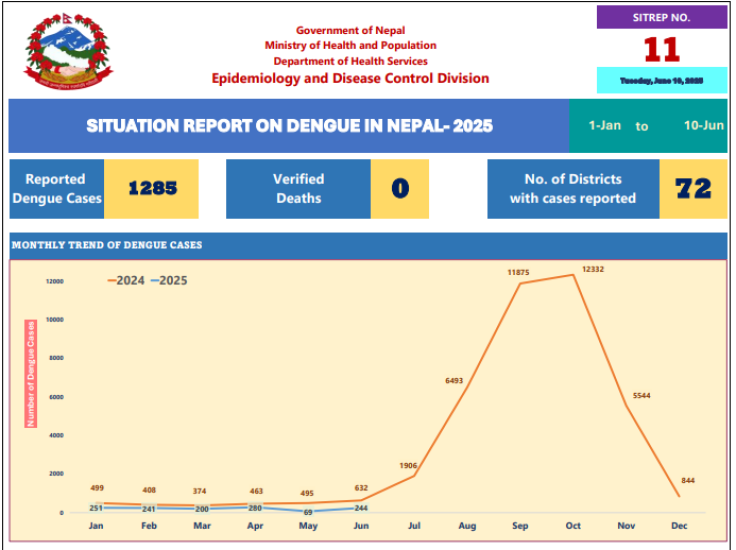Click the May 2024 data label 495
736x550 pixels.
pyautogui.click(x=307, y=493)
